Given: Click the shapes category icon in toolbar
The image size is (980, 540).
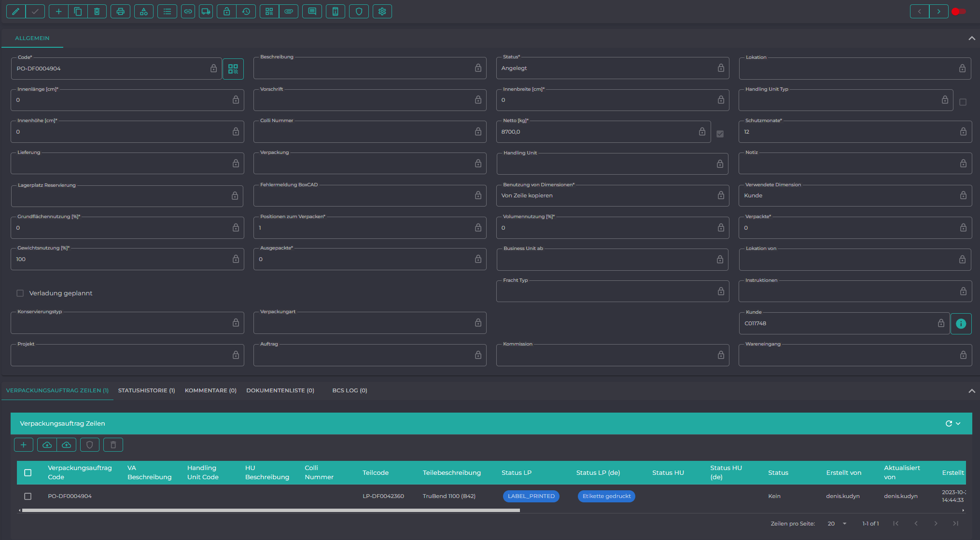Looking at the screenshot, I should click(x=144, y=12).
